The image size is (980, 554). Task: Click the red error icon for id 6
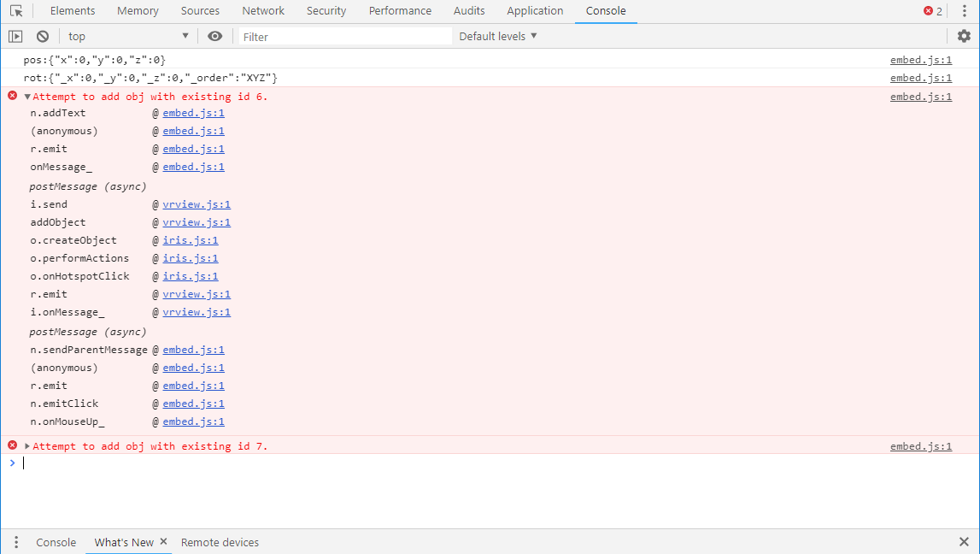tap(13, 96)
